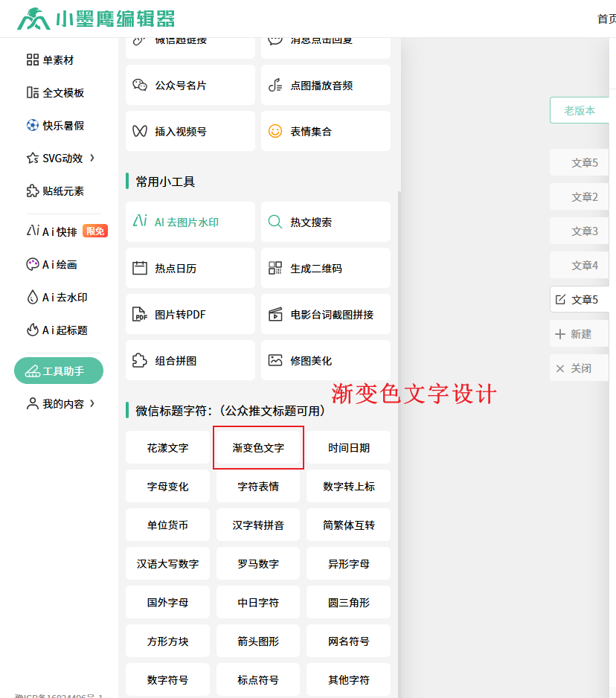Select the 工具助手 green sidebar button
Screen dimensions: 616x698
59,371
